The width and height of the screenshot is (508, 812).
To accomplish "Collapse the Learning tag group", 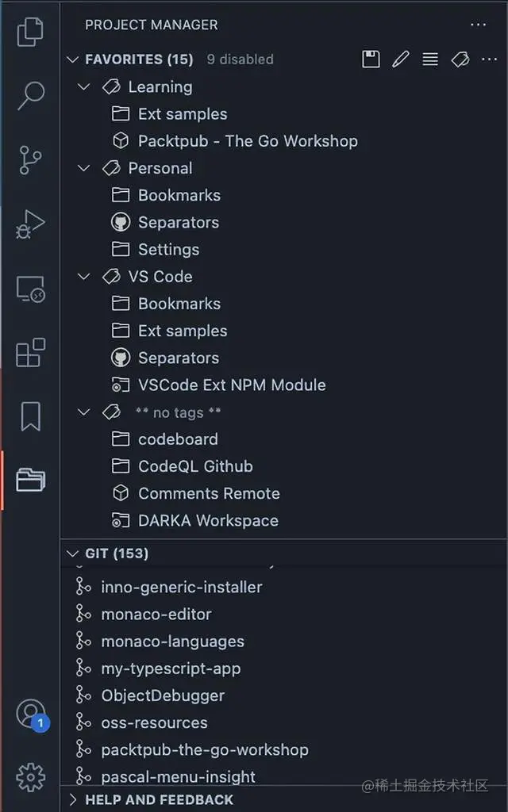I will (83, 87).
